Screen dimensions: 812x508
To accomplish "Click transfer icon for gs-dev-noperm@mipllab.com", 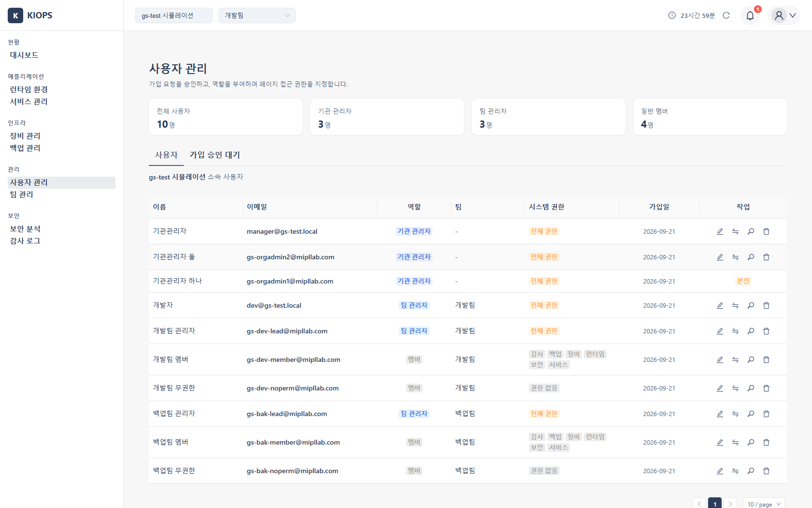I will 735,388.
